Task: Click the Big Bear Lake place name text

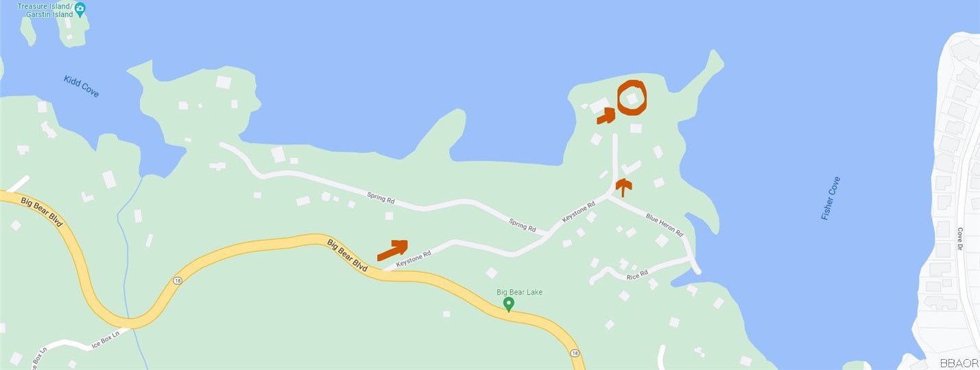Action: [x=519, y=292]
